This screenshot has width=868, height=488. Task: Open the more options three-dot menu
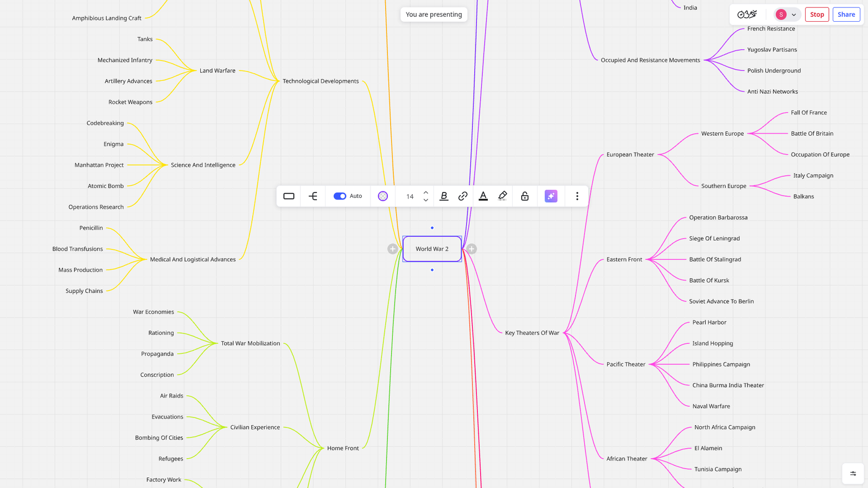click(577, 196)
